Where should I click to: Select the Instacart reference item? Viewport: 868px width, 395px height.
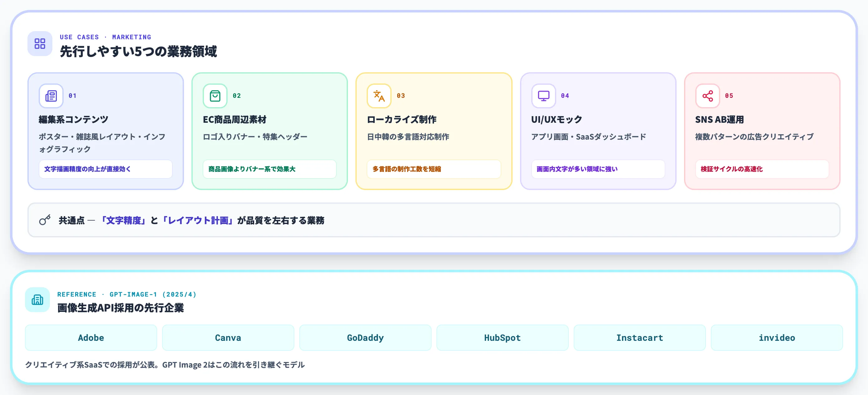click(639, 337)
